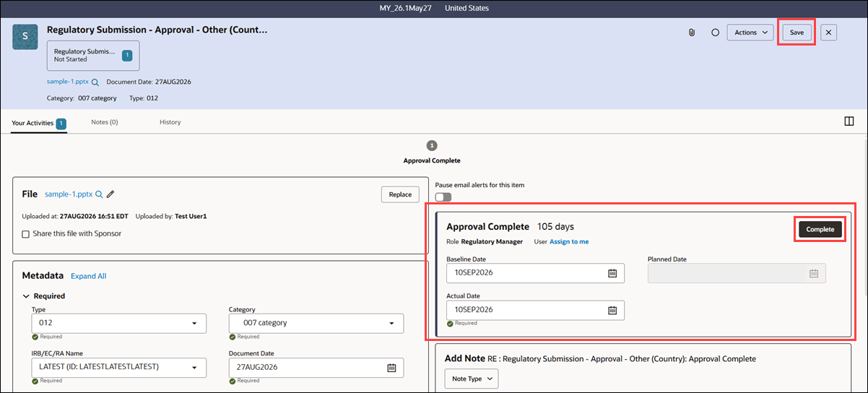Click "Category: 007 category" header text

click(82, 98)
